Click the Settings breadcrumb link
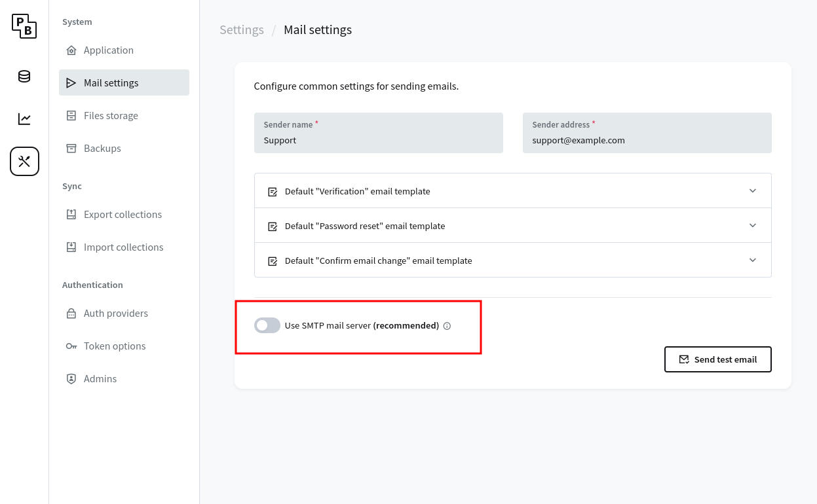The width and height of the screenshot is (817, 504). point(242,30)
